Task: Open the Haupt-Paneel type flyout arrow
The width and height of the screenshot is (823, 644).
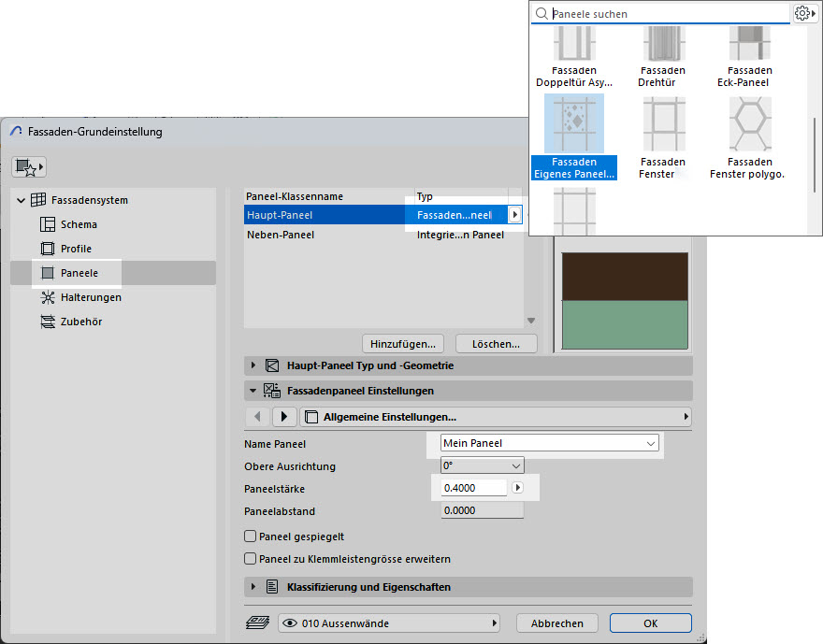Action: point(515,214)
